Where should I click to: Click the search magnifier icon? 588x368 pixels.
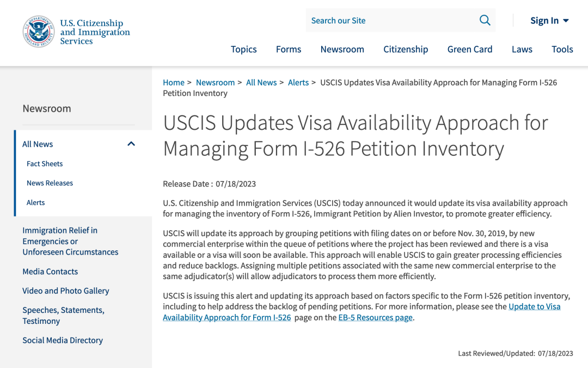(485, 21)
